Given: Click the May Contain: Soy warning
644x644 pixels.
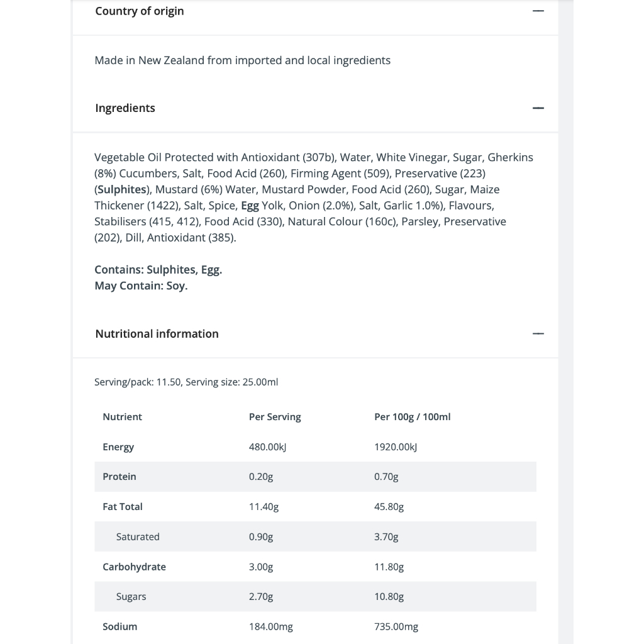Looking at the screenshot, I should (x=141, y=286).
